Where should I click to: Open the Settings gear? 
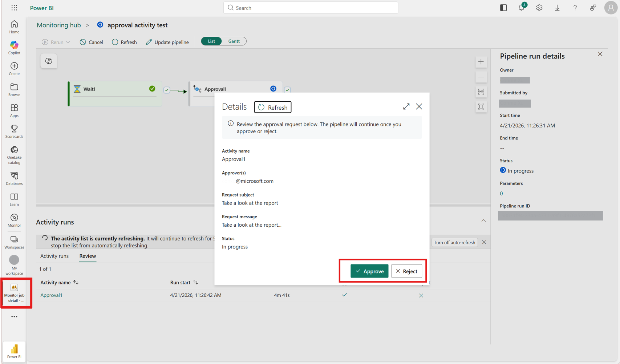539,8
